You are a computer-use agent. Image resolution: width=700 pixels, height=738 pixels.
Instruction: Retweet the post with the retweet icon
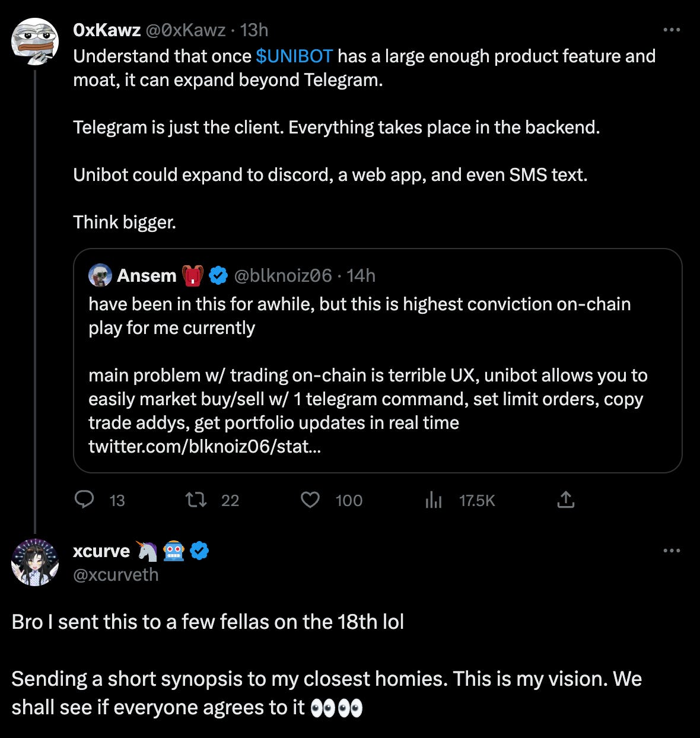click(x=196, y=501)
